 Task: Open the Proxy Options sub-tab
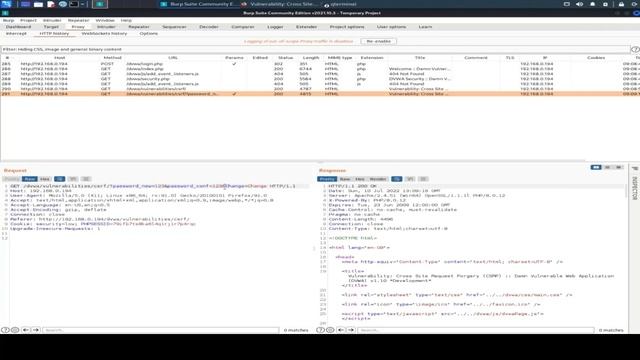149,33
